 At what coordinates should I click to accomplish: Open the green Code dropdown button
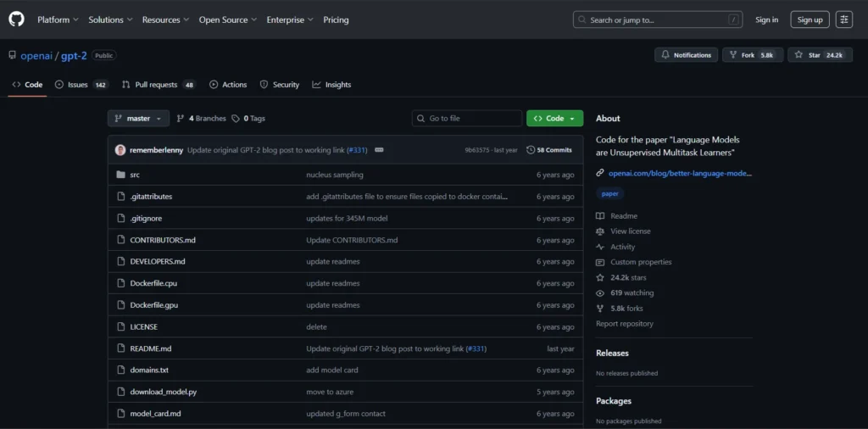click(x=554, y=119)
